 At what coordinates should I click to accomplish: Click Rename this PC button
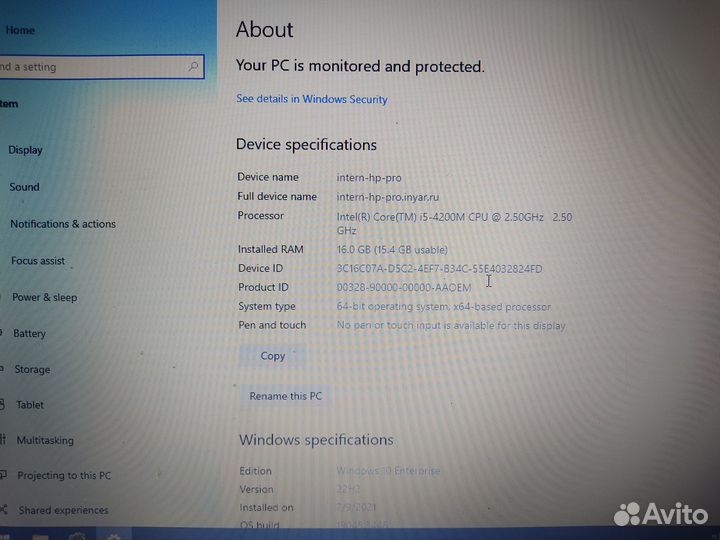(285, 396)
